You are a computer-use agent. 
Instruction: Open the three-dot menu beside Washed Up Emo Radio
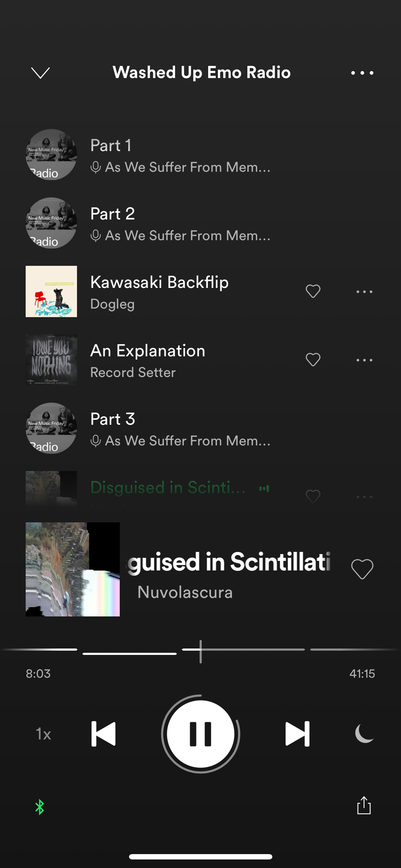362,73
